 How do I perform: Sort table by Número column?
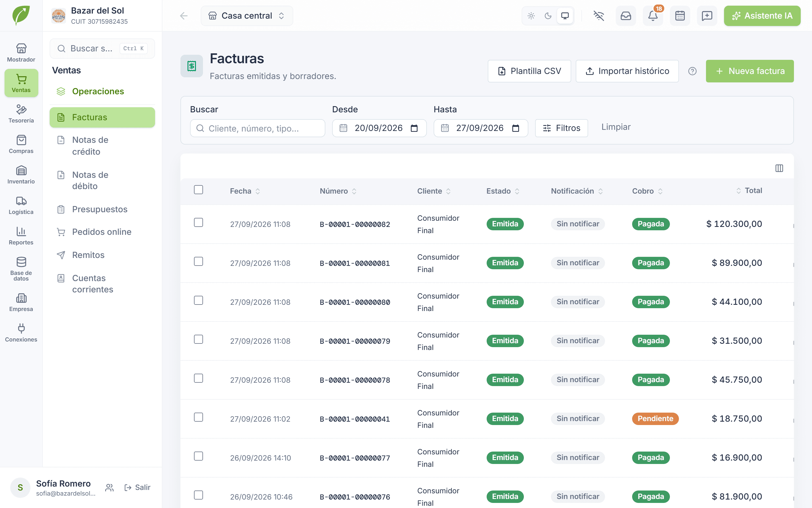(x=338, y=191)
